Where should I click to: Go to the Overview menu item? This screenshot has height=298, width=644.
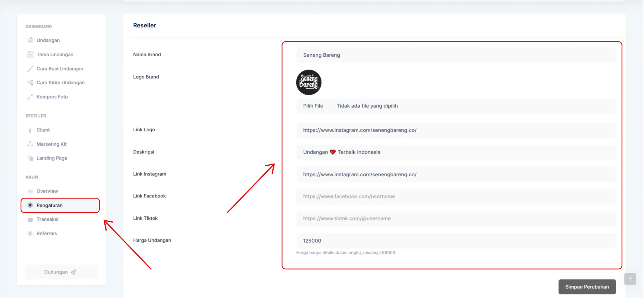pos(47,191)
